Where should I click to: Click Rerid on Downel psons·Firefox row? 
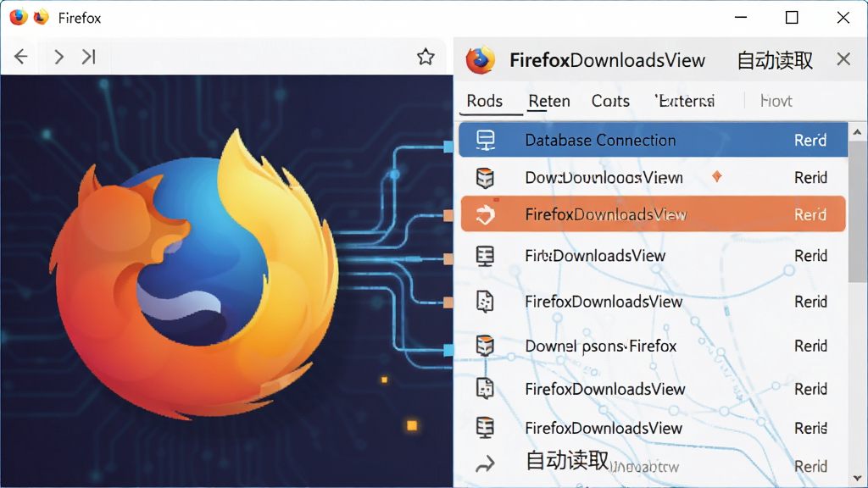[x=811, y=346]
